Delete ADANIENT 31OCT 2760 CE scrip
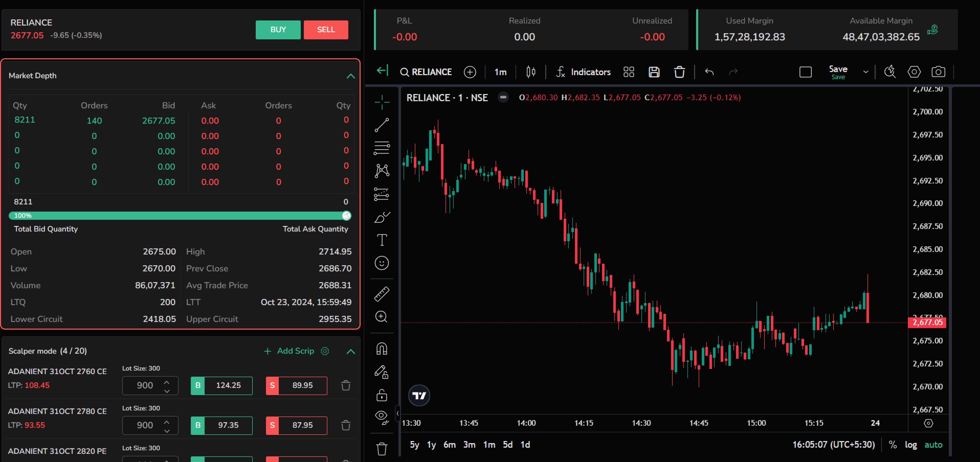 346,386
